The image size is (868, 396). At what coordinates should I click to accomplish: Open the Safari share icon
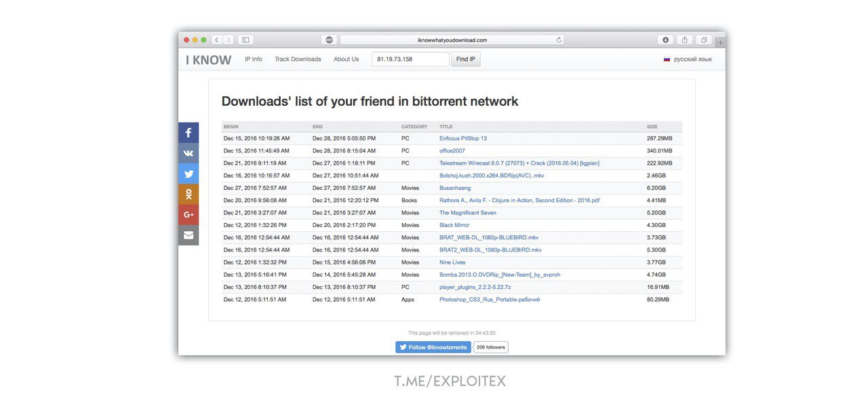pyautogui.click(x=685, y=40)
